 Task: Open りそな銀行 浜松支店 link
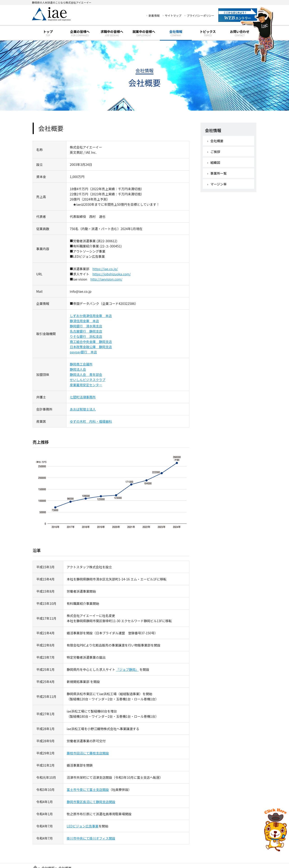click(86, 337)
